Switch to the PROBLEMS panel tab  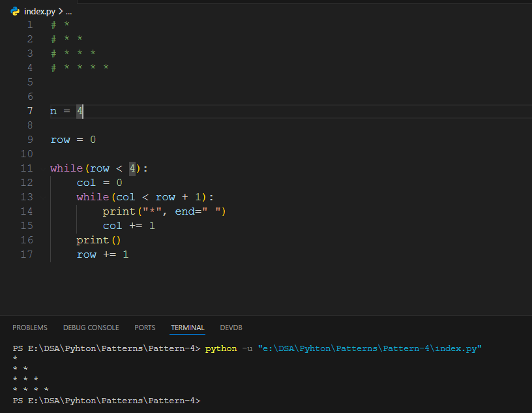[30, 328]
